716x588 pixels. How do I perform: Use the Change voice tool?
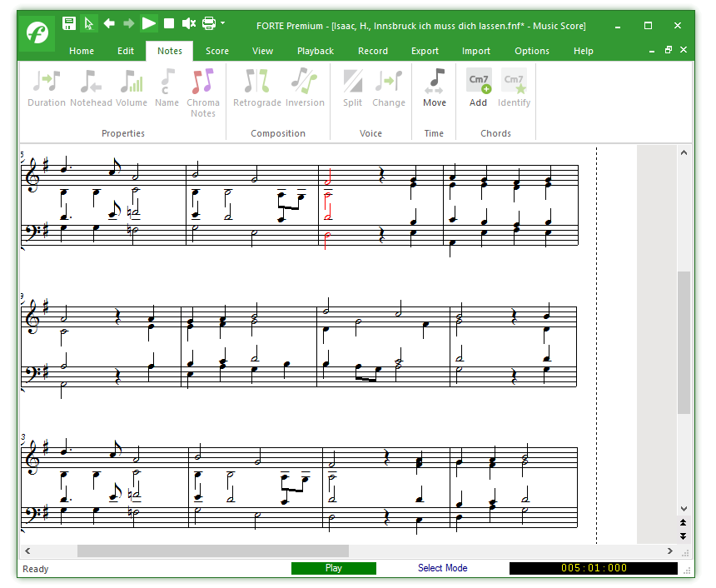pyautogui.click(x=389, y=88)
